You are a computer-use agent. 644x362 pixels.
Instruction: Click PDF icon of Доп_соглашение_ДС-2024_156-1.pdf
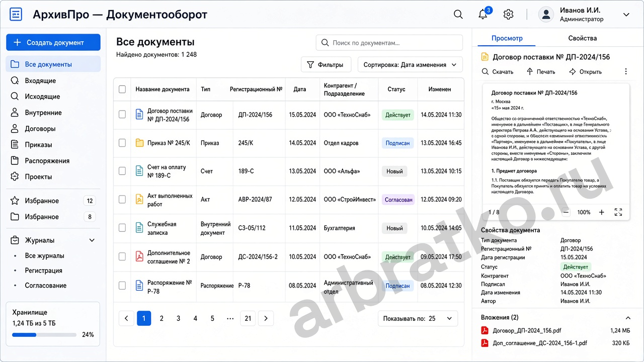point(485,343)
